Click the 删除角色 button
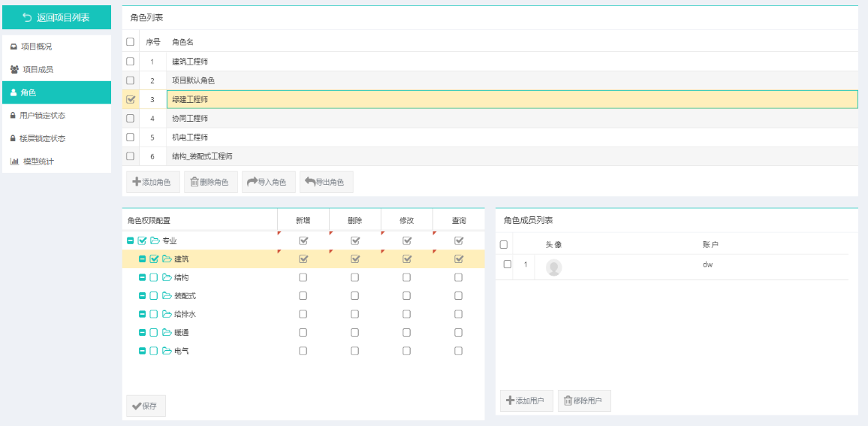The height and width of the screenshot is (426, 868). [211, 183]
